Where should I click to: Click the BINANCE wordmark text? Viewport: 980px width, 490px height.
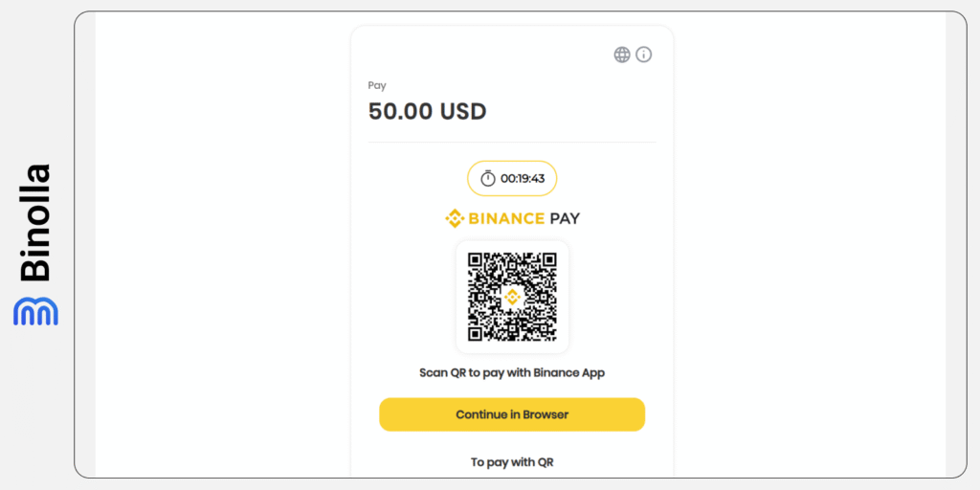pos(507,218)
